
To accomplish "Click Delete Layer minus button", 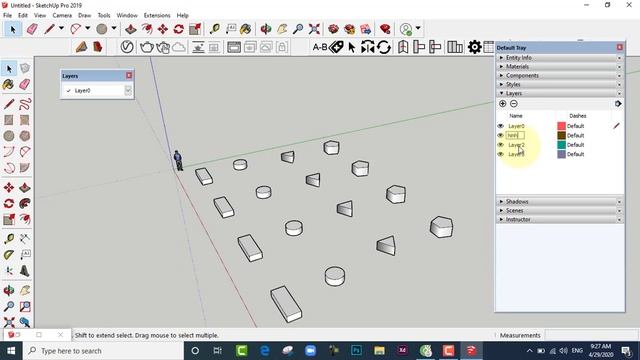I will [x=514, y=104].
